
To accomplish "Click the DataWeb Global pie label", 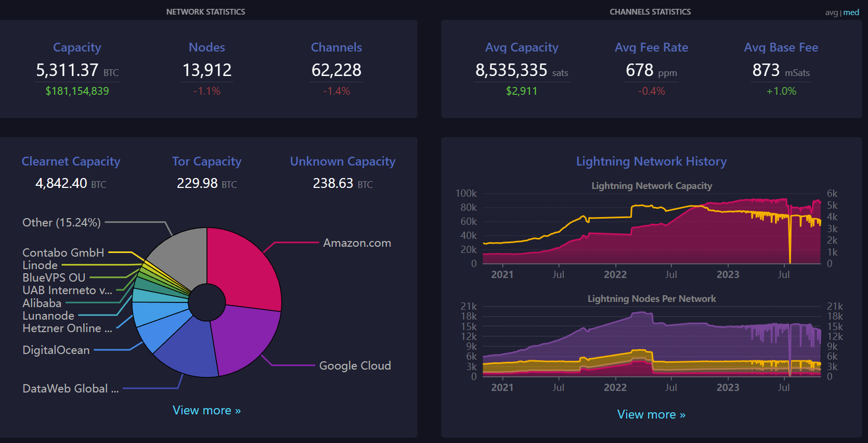I will pyautogui.click(x=70, y=388).
